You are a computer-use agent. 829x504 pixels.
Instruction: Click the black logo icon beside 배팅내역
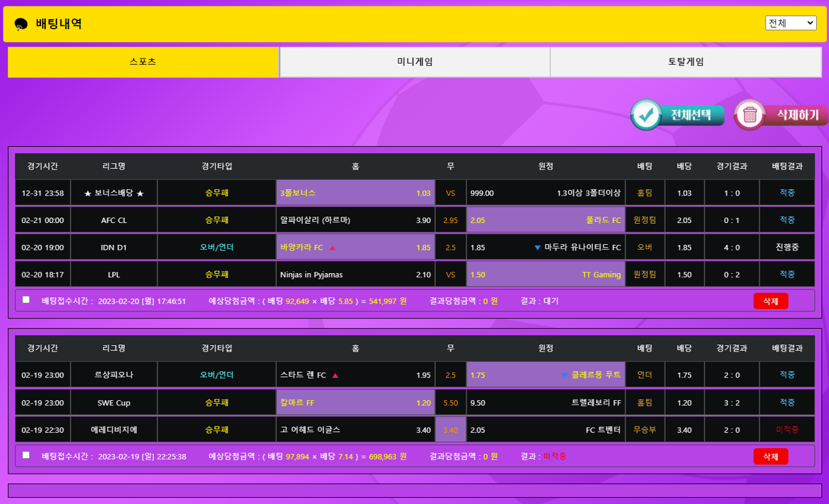click(x=21, y=24)
